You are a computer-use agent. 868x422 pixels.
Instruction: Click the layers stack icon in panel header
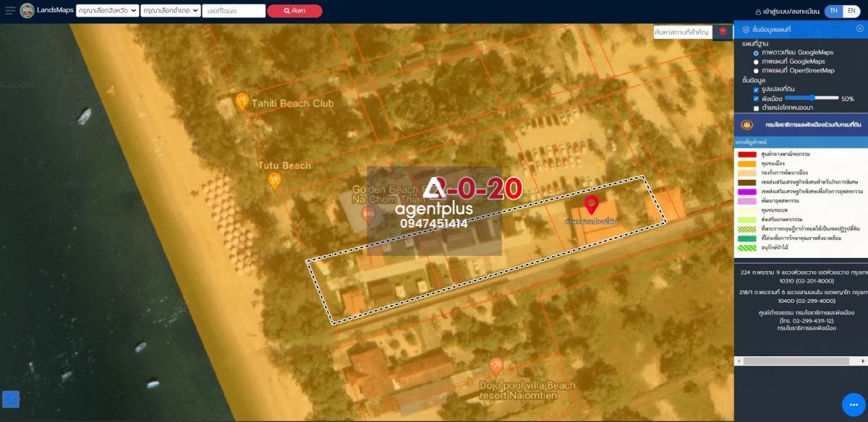746,30
